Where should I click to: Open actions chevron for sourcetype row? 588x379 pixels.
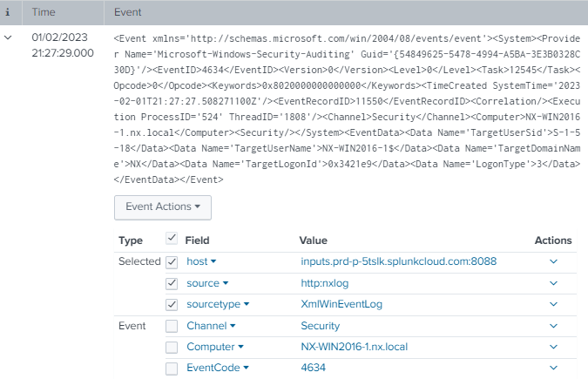(x=552, y=304)
